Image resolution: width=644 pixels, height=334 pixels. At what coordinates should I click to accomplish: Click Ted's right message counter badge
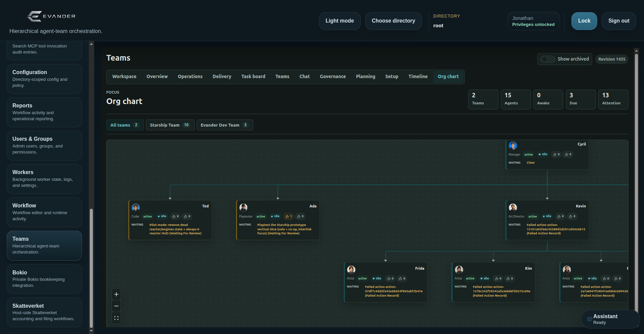click(187, 216)
